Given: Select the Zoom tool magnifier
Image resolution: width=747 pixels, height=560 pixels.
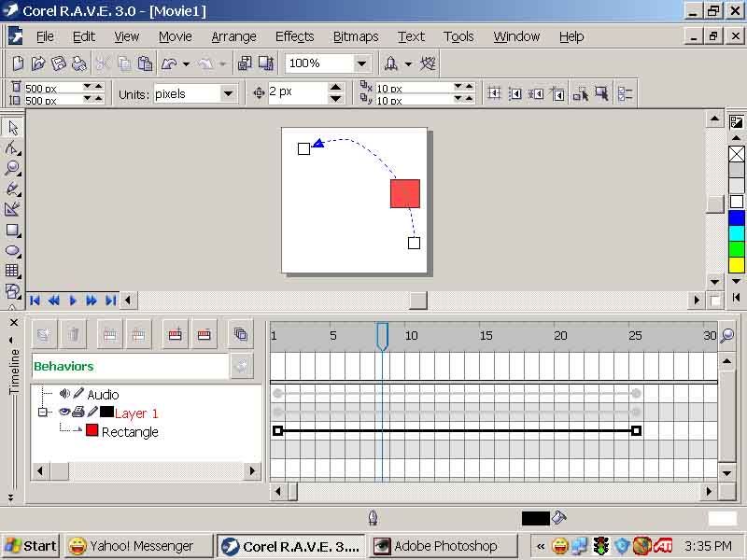Looking at the screenshot, I should click(x=12, y=168).
